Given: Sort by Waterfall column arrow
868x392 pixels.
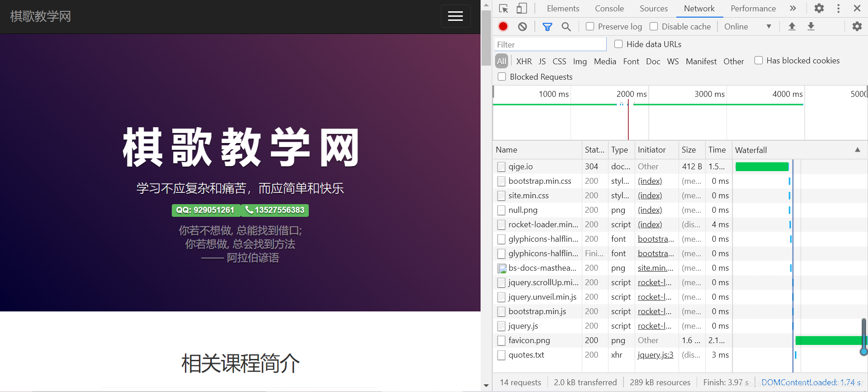Looking at the screenshot, I should click(857, 150).
